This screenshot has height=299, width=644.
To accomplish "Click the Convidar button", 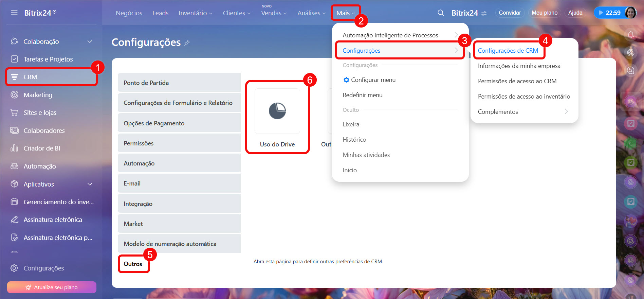I will 510,13.
